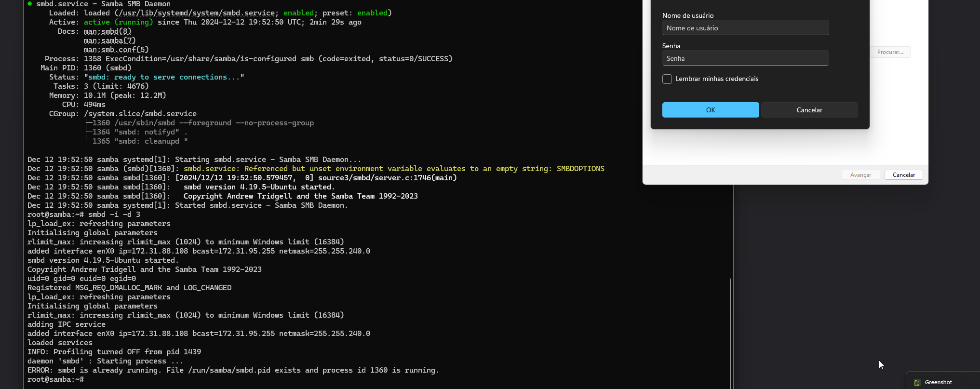Open the man:smbd(8) docs link
This screenshot has height=389, width=980.
click(107, 31)
